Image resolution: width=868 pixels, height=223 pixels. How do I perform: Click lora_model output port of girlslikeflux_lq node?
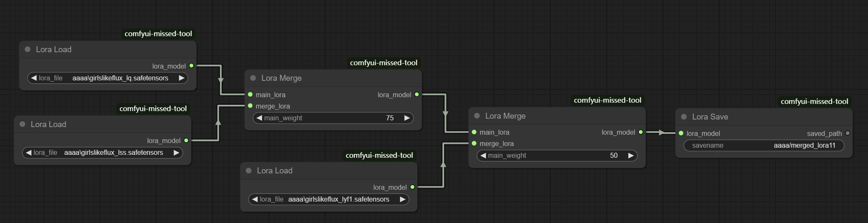pyautogui.click(x=191, y=66)
